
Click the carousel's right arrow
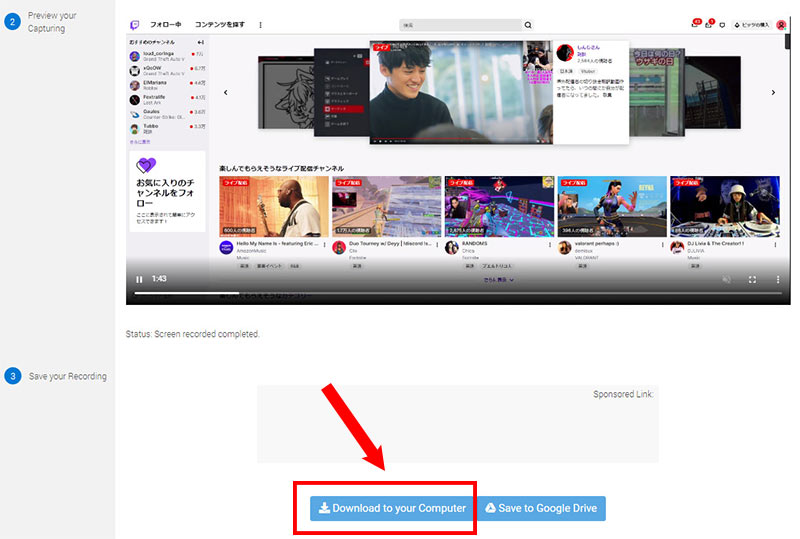point(773,92)
